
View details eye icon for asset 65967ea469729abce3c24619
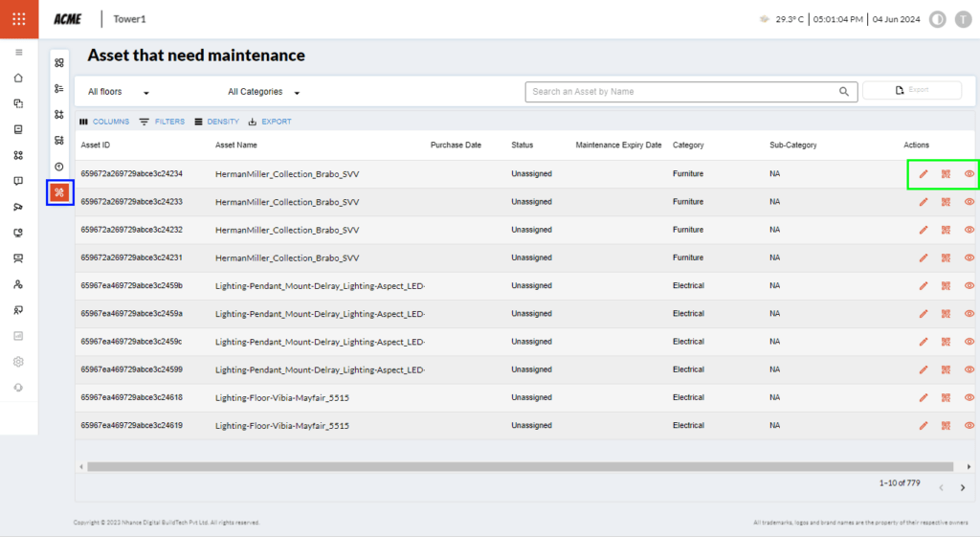[969, 425]
